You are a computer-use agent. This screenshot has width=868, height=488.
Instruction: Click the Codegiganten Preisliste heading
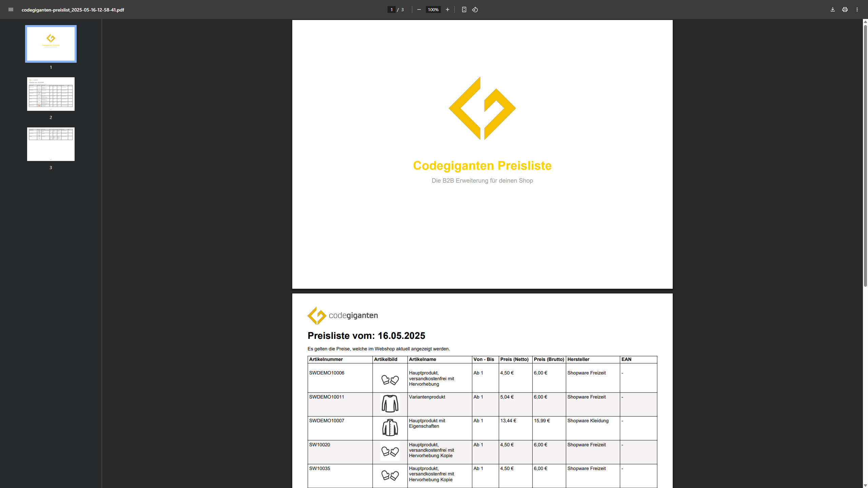tap(482, 166)
